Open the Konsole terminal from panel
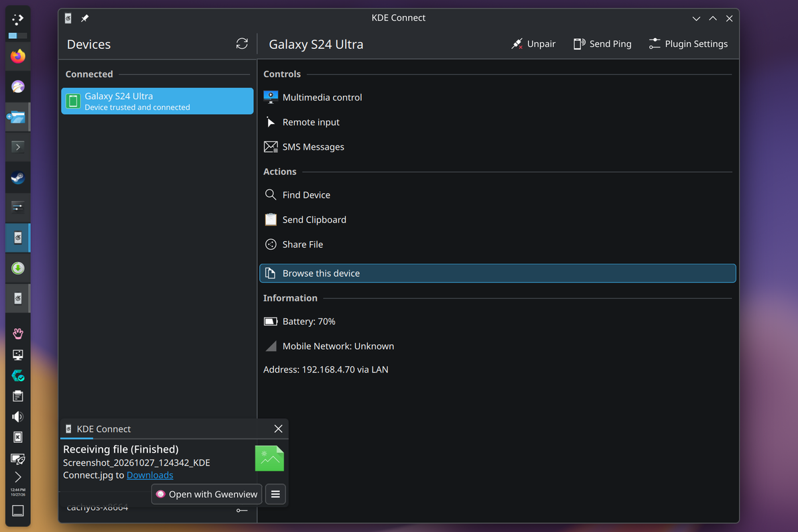 pos(18,147)
